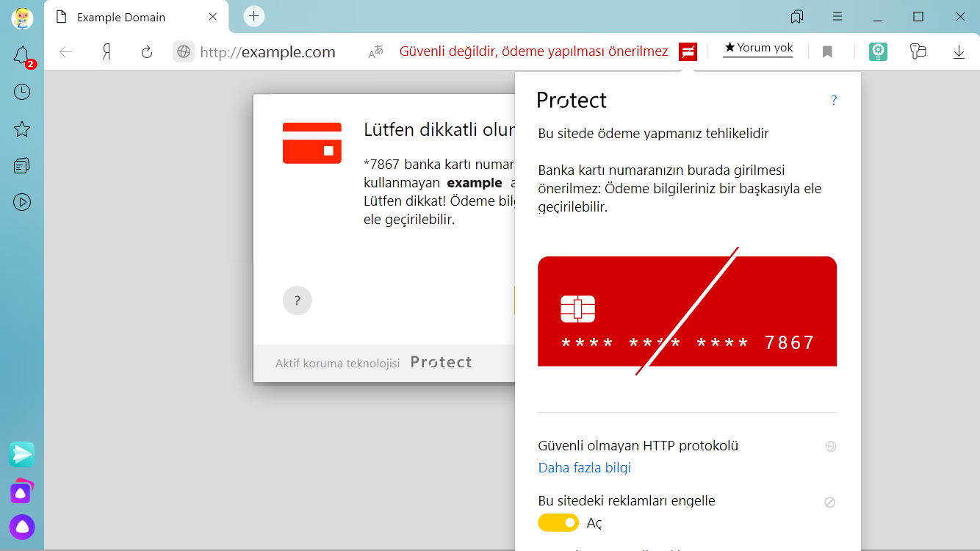Image resolution: width=980 pixels, height=551 pixels.
Task: Open notifications bell in sidebar
Action: coord(22,55)
